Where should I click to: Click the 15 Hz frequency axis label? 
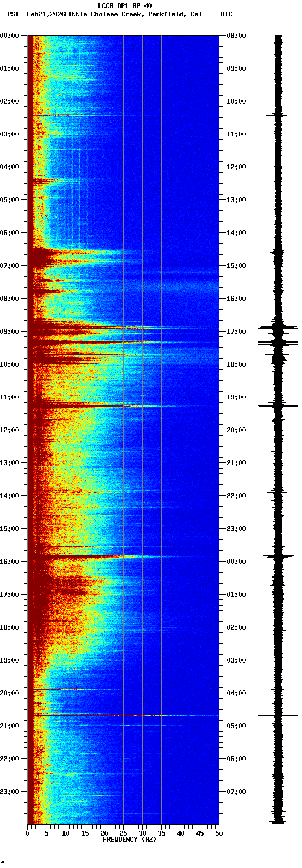pyautogui.click(x=85, y=833)
